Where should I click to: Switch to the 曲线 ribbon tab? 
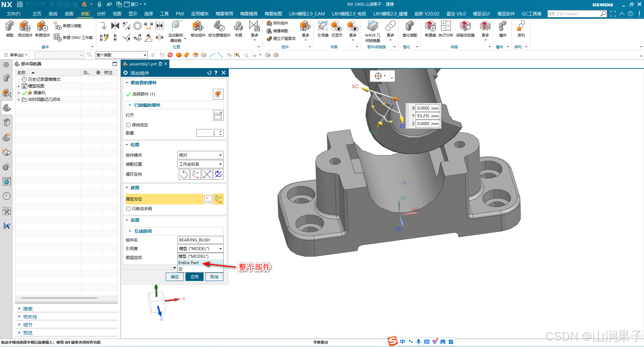click(53, 14)
